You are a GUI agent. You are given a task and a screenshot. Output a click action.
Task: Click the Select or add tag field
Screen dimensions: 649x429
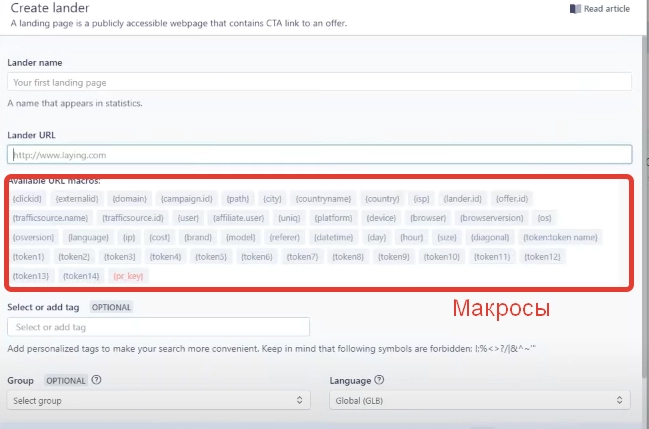point(159,327)
